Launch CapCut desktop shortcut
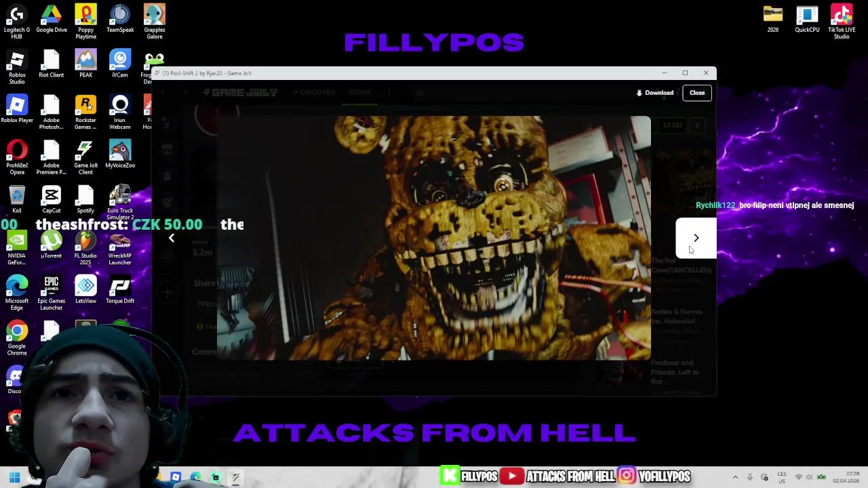 coord(52,200)
